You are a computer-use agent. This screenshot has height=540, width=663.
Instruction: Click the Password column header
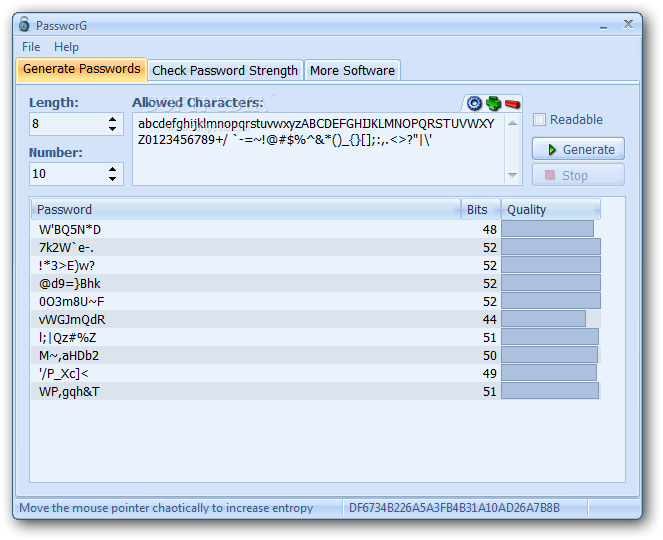245,209
